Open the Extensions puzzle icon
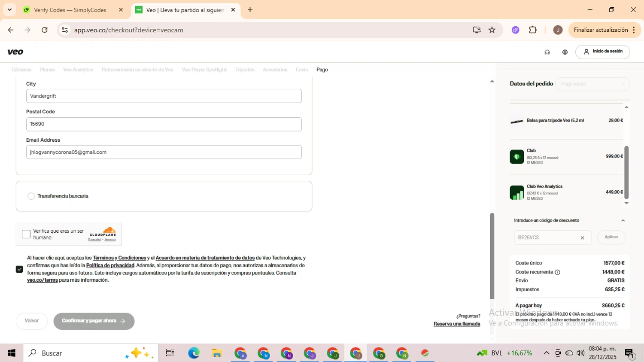644x362 pixels. point(533,30)
